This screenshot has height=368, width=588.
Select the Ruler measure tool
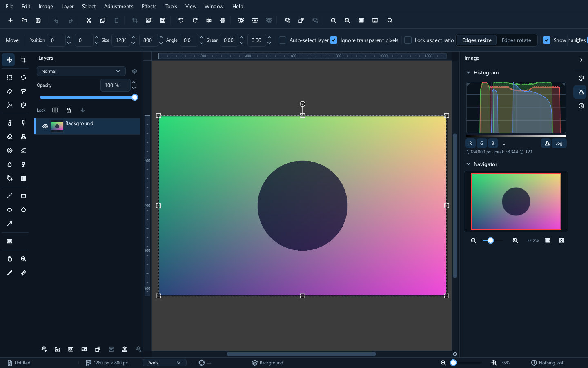pos(23,273)
